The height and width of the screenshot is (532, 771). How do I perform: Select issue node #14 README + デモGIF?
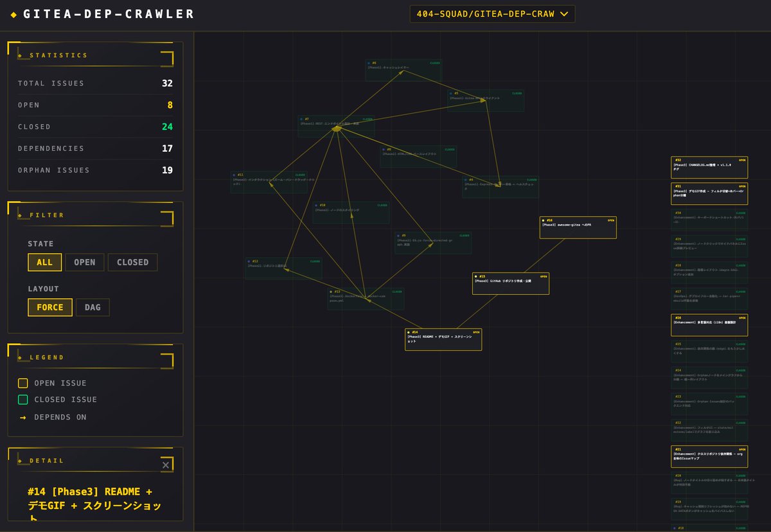(x=443, y=339)
